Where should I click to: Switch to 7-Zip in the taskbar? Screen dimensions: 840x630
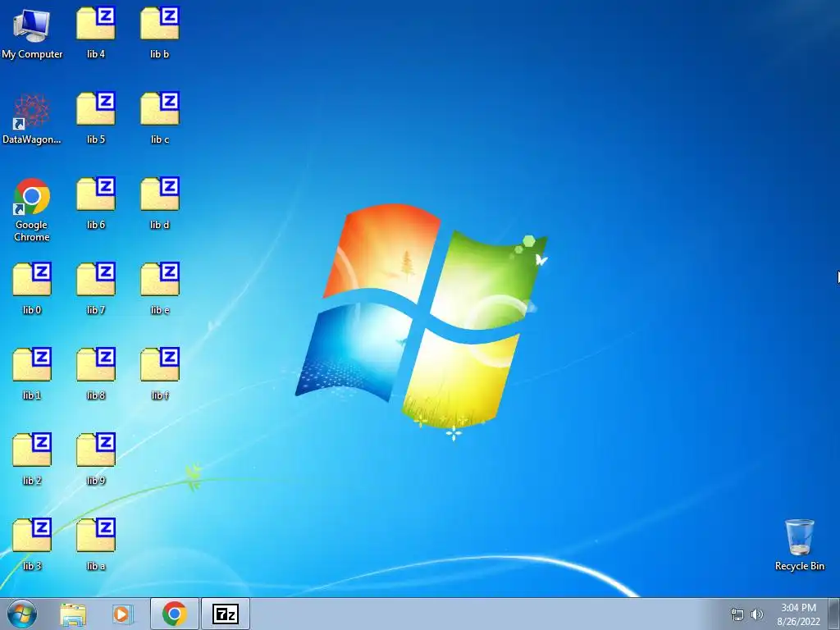point(226,614)
